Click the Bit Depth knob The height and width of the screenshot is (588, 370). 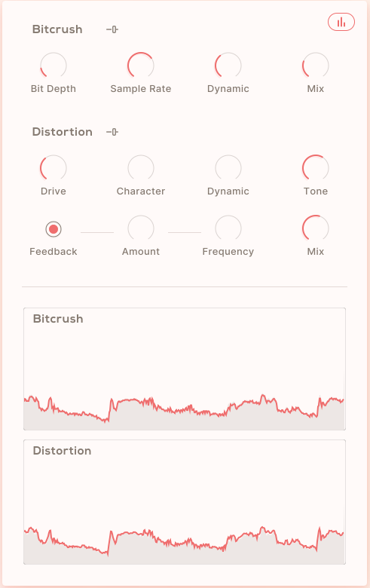click(x=54, y=66)
